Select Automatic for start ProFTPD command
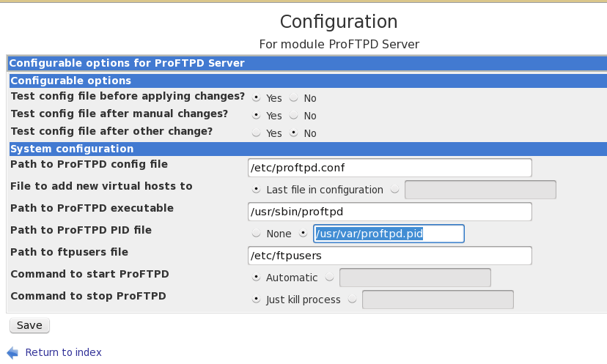607x364 pixels. [256, 277]
